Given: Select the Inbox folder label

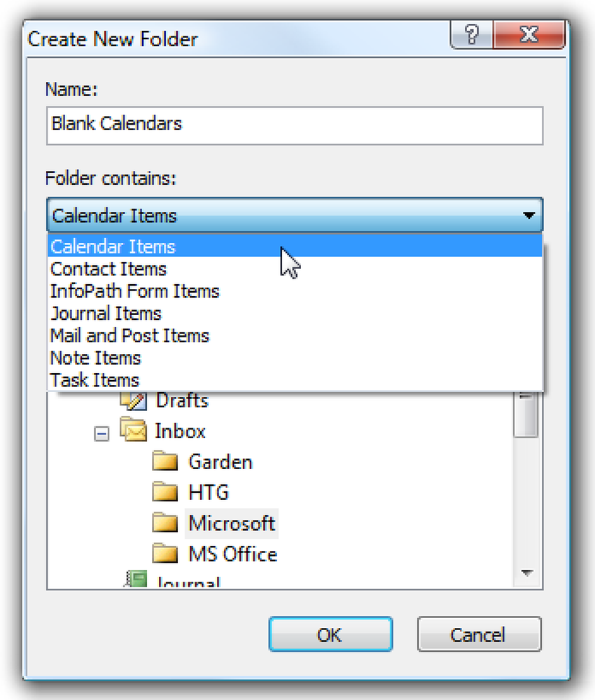Looking at the screenshot, I should pyautogui.click(x=180, y=431).
